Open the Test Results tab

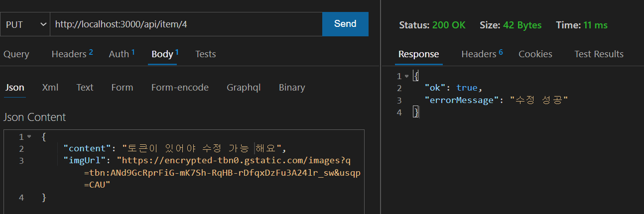(x=599, y=54)
